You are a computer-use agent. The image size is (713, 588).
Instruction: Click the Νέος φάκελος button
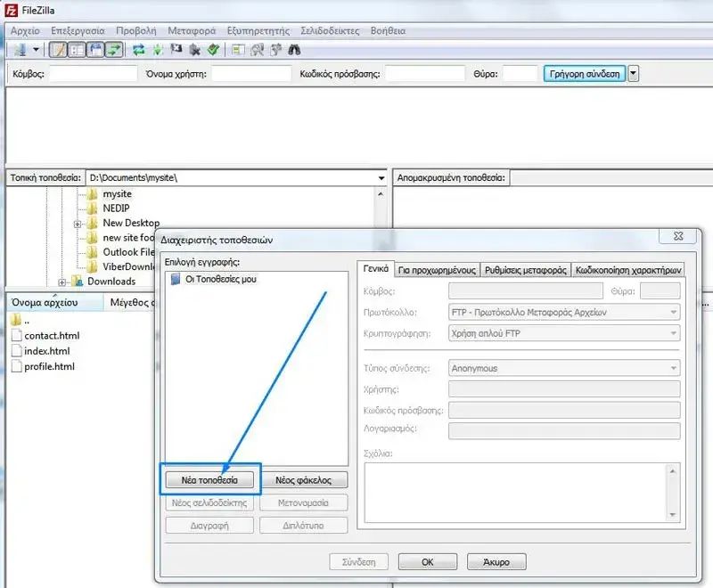[303, 480]
